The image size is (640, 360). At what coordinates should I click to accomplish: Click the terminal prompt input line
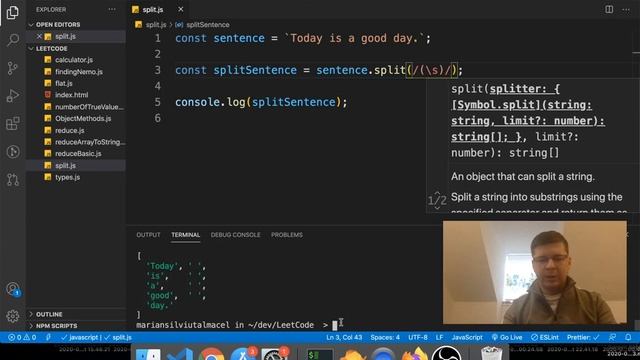point(237,325)
